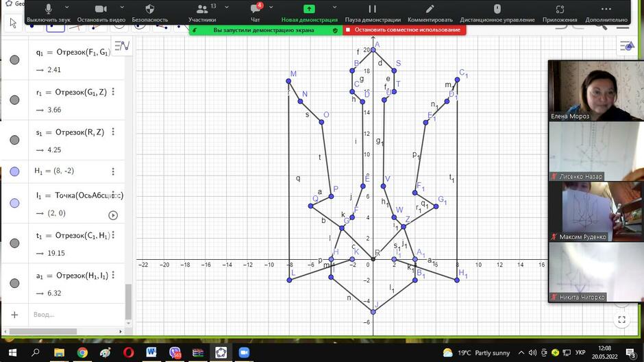The image size is (644, 362).
Task: Open the Additional (Дополнительно) menu
Action: (606, 12)
